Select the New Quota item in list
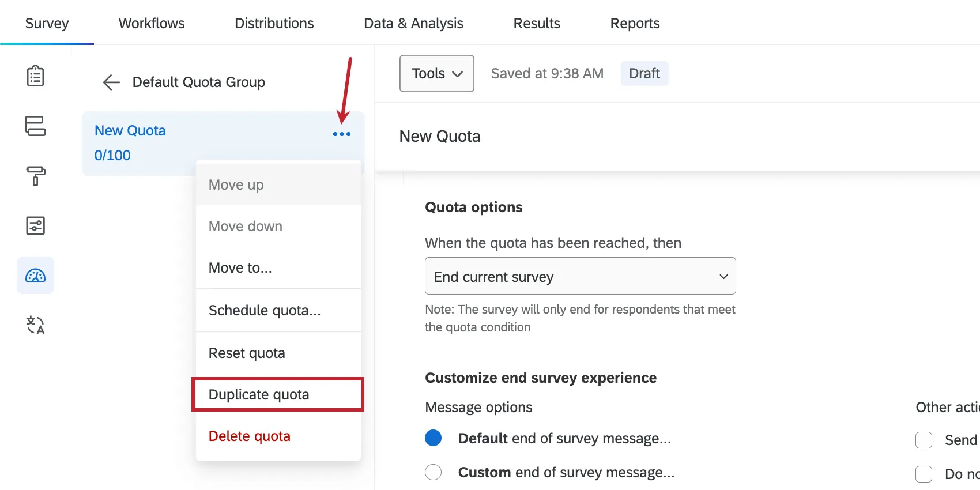Viewport: 980px width, 490px height. pyautogui.click(x=130, y=131)
